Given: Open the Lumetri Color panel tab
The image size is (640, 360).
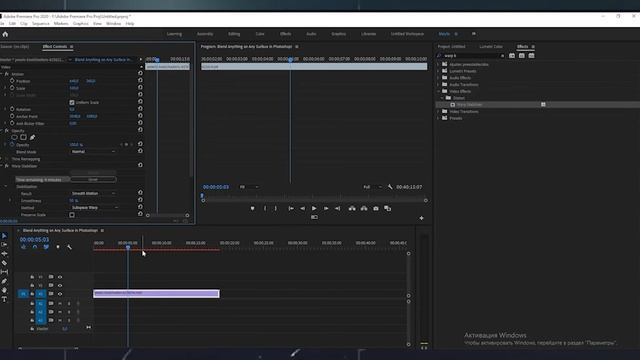Looking at the screenshot, I should [x=491, y=47].
